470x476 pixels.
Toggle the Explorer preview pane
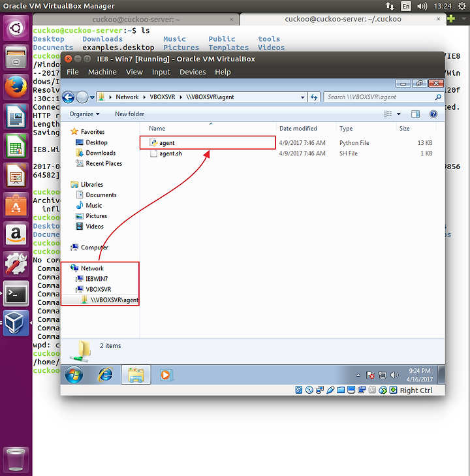pyautogui.click(x=415, y=114)
